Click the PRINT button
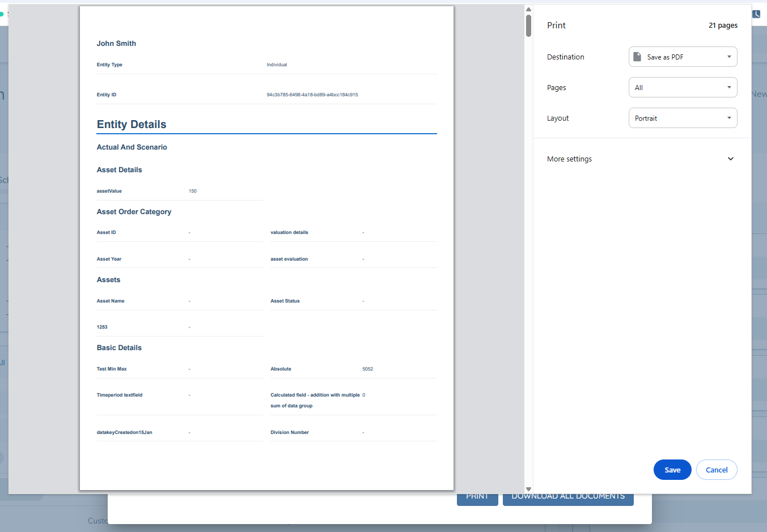767x532 pixels. (x=477, y=496)
